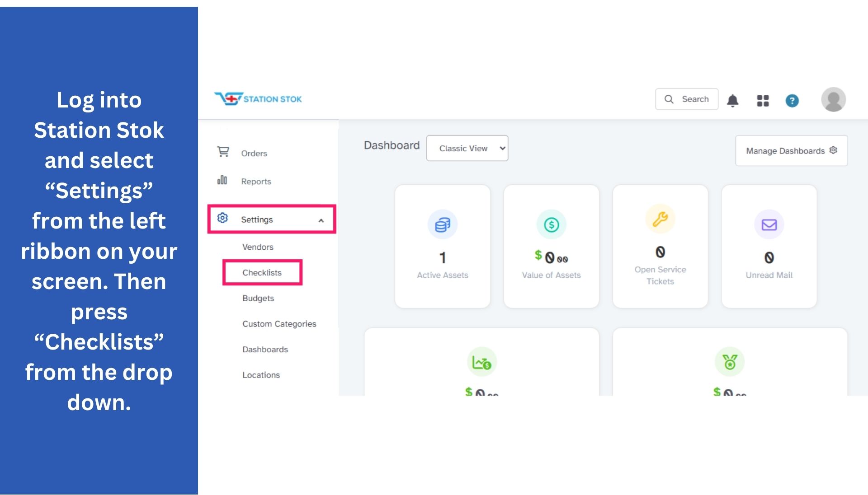Open the apps grid icon
Screen dimensions: 868x495
(x=763, y=100)
